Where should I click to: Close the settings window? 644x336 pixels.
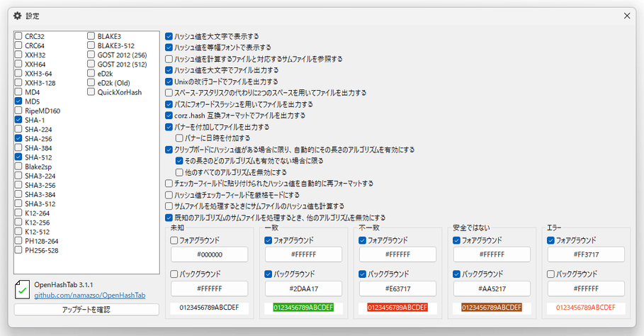tap(626, 16)
